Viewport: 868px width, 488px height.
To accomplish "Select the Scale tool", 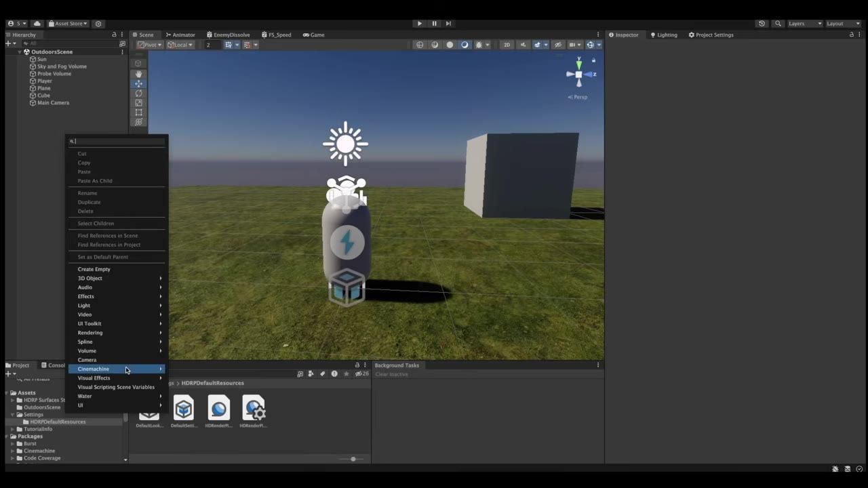I will click(x=138, y=103).
